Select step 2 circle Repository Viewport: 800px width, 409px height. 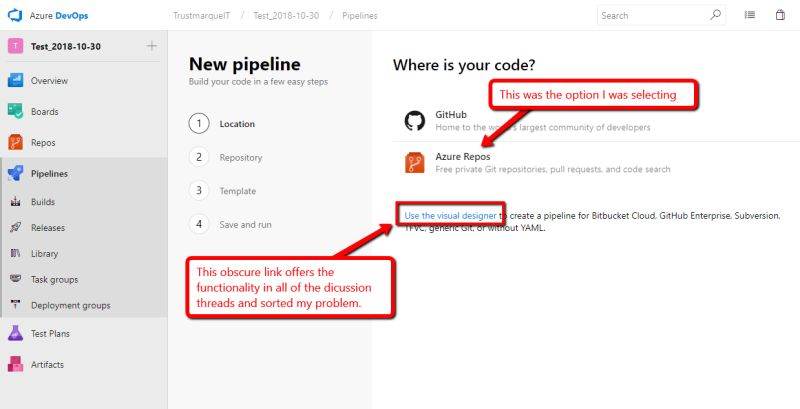(199, 157)
